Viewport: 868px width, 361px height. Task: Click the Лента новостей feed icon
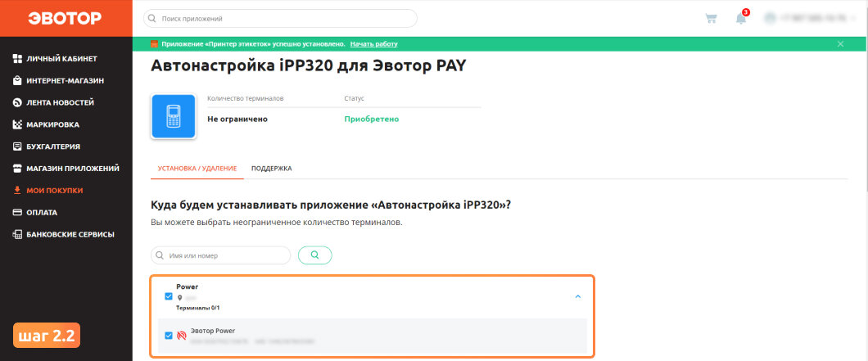pyautogui.click(x=17, y=102)
